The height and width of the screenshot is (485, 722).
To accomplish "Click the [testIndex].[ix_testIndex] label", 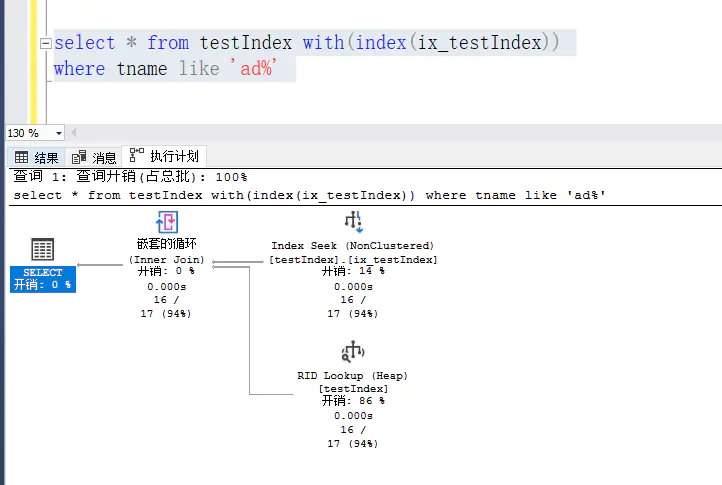I will [x=353, y=260].
